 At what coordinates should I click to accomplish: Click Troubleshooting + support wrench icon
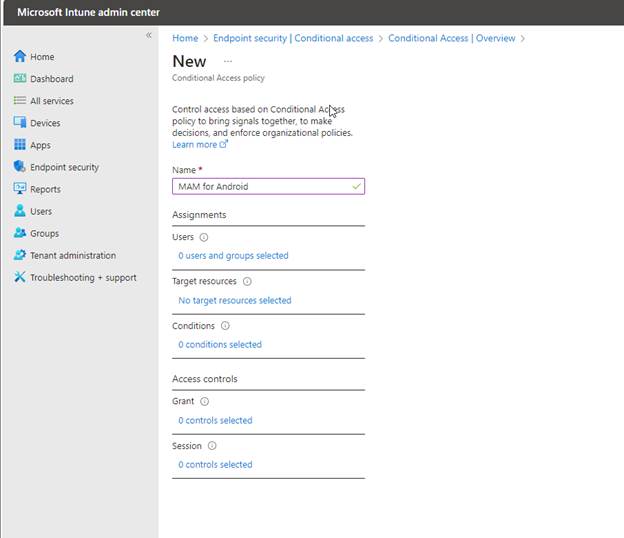pyautogui.click(x=20, y=277)
